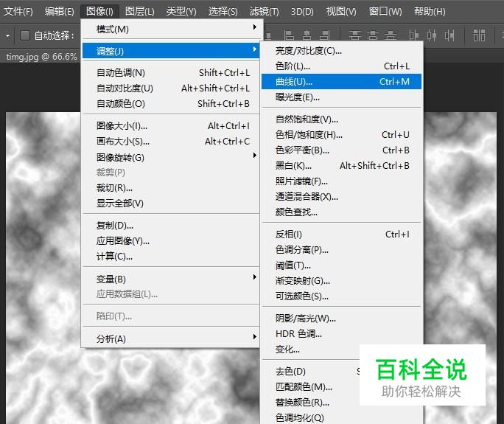Open the 视图(V) menu
The height and width of the screenshot is (424, 504).
(341, 12)
